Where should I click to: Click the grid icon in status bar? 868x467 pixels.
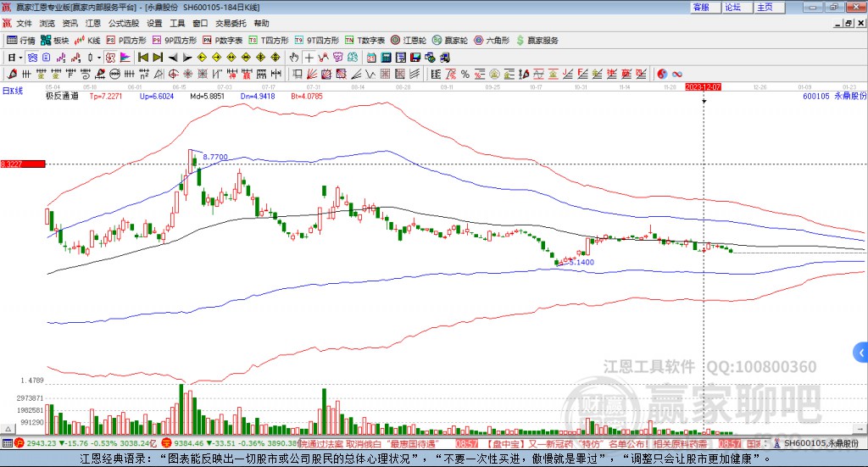[x=7, y=443]
